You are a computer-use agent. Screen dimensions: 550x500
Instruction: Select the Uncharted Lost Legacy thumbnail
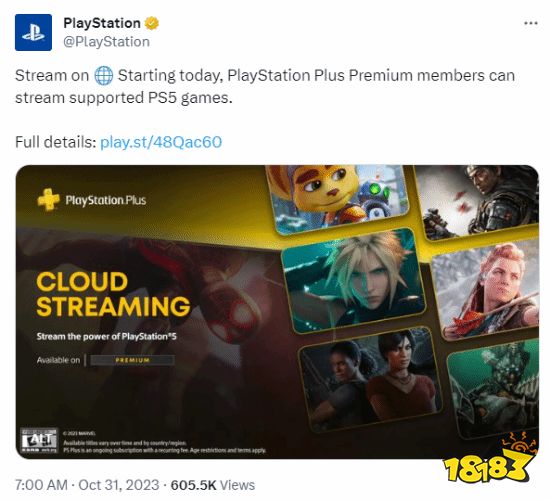(370, 379)
